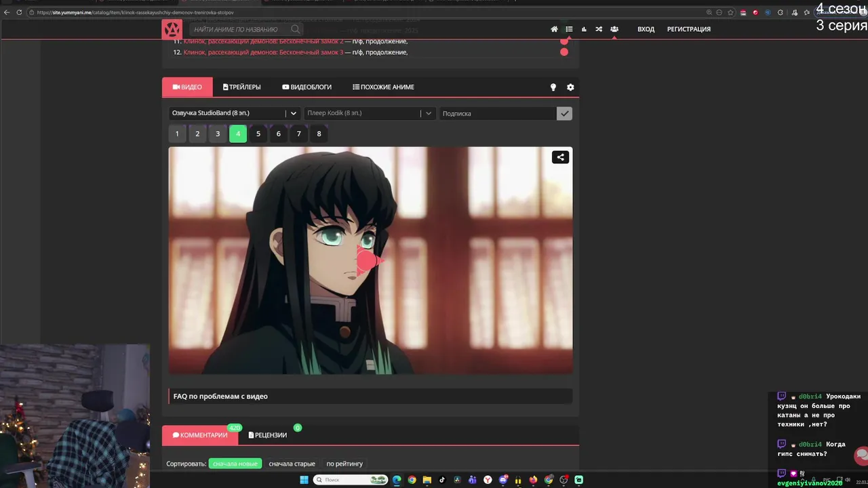Select episode 5
The width and height of the screenshot is (868, 488).
pyautogui.click(x=258, y=134)
